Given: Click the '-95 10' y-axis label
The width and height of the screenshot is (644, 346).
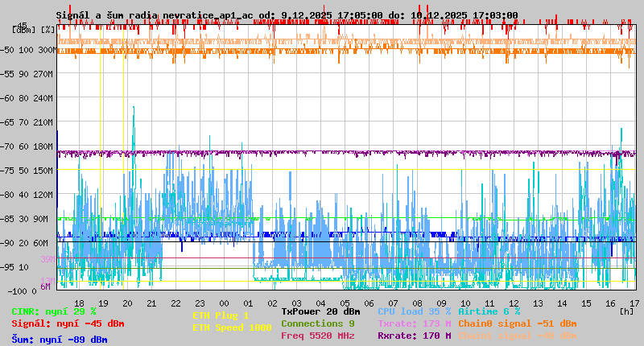Looking at the screenshot, I should 14,267.
